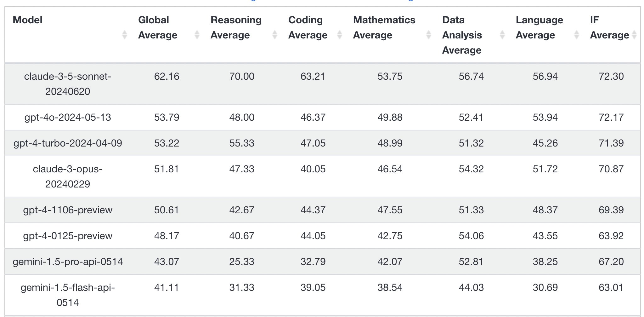Select the gpt-4-1106-preview model cell

(68, 210)
